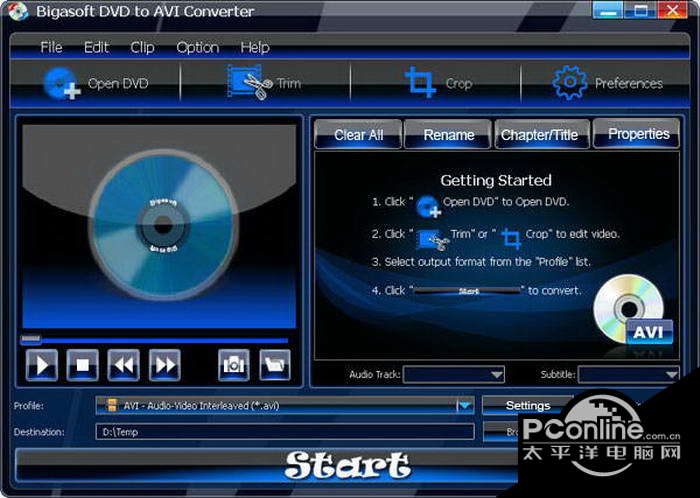Open the Help menu
The image size is (700, 498).
click(x=255, y=47)
